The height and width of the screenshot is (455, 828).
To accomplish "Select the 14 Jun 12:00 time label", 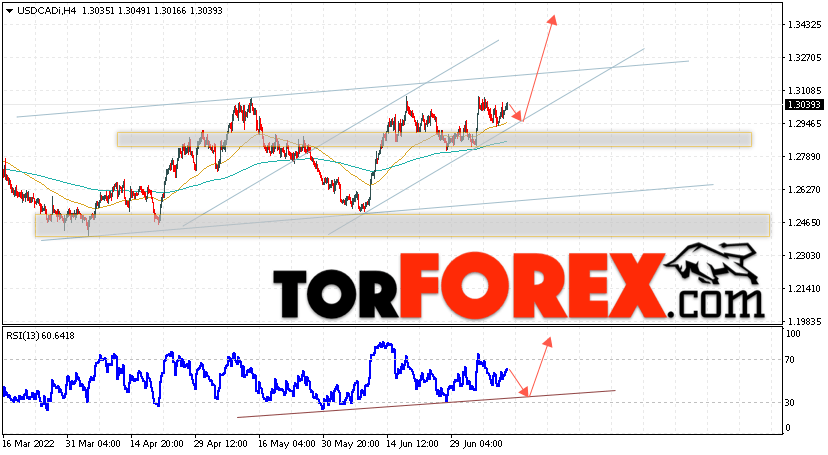I will tap(413, 444).
